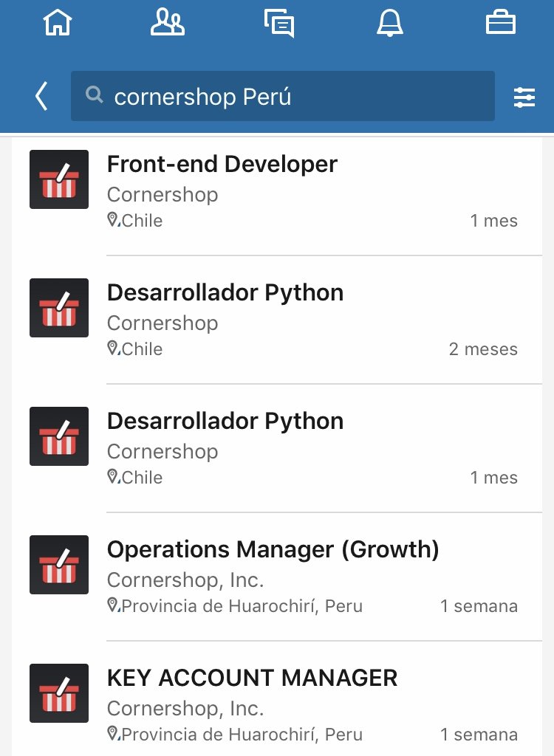554x756 pixels.
Task: Open the Desarrollador Python listing posted 2 meses
Action: pyautogui.click(x=277, y=320)
